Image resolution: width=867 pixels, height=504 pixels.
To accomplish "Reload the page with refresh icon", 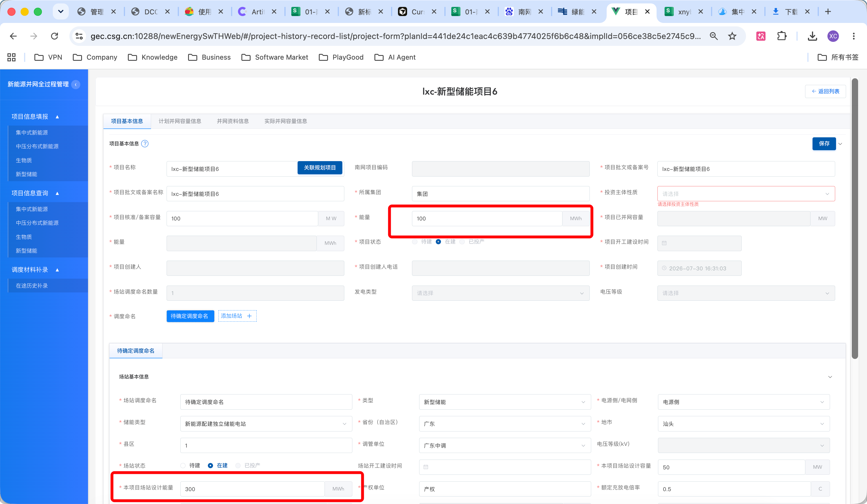I will click(x=54, y=36).
